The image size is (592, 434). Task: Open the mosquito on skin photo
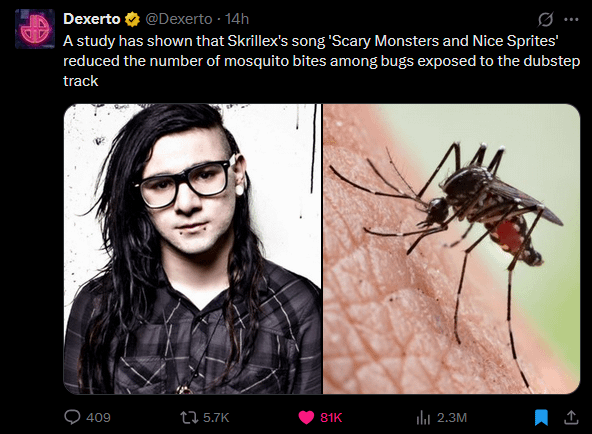click(x=452, y=249)
